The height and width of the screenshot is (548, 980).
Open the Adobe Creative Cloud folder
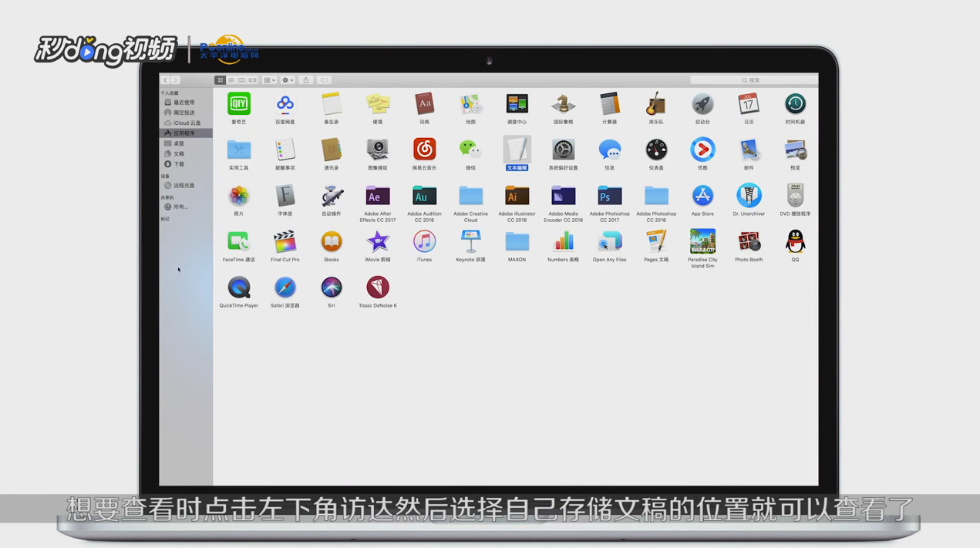(x=470, y=196)
